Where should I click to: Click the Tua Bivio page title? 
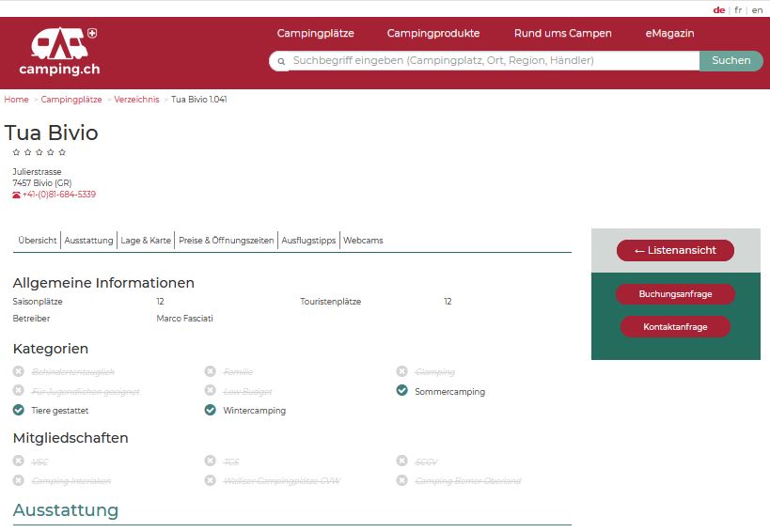51,133
